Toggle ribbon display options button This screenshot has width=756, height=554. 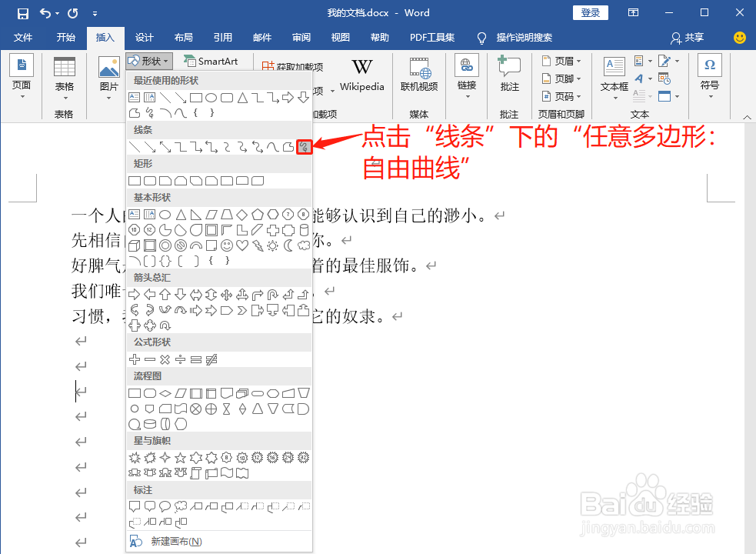[633, 13]
